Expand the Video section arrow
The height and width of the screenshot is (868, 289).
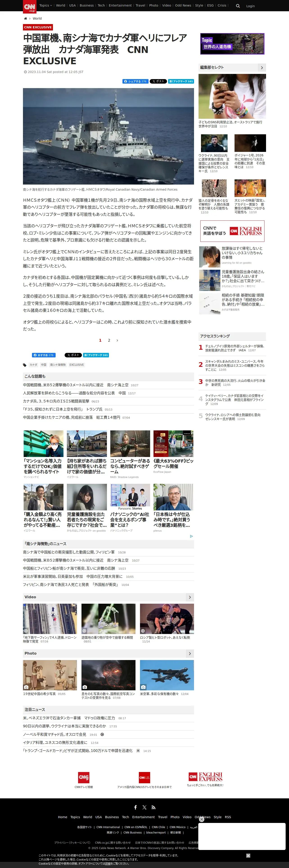[x=190, y=597]
